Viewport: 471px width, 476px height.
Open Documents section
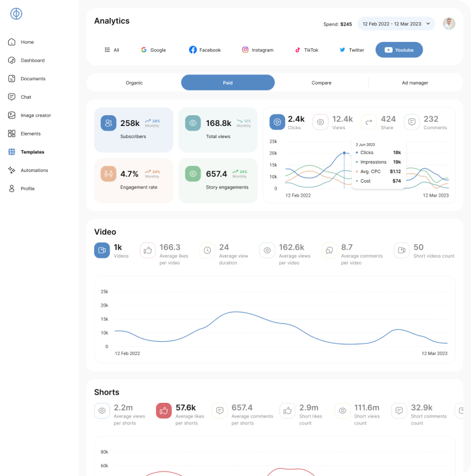click(27, 79)
